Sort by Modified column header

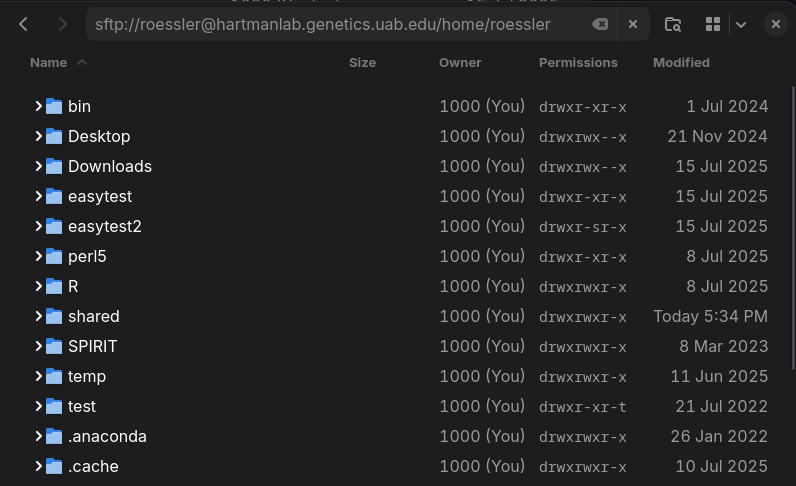pos(681,62)
